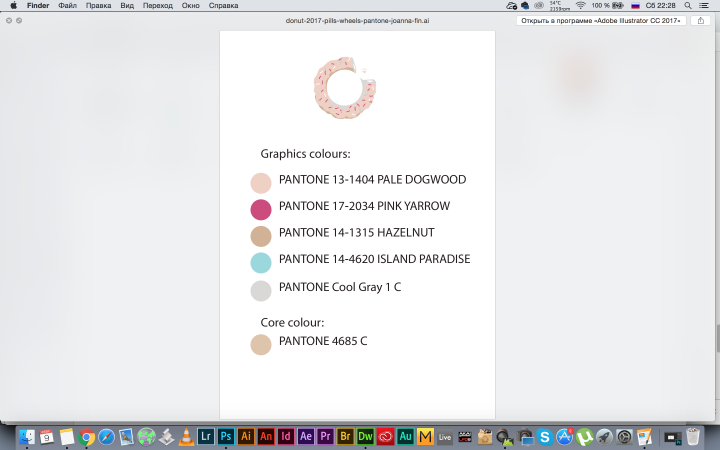This screenshot has width=720, height=450.
Task: Click text 'PANTONE 14-4620 ISLAND PARADISE'
Action: (x=374, y=259)
